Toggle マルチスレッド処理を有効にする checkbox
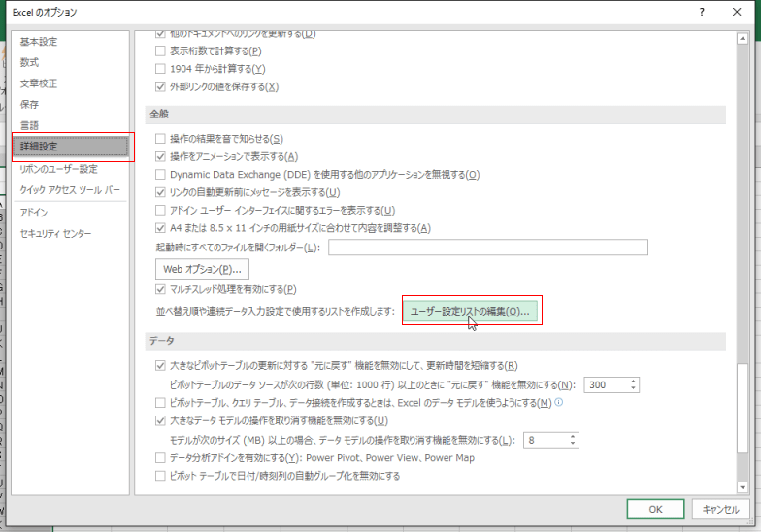The image size is (761, 532). pyautogui.click(x=160, y=289)
